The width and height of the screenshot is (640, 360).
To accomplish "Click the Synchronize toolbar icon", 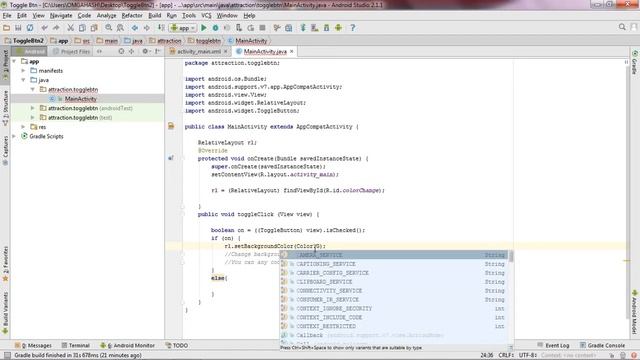I will click(30, 28).
